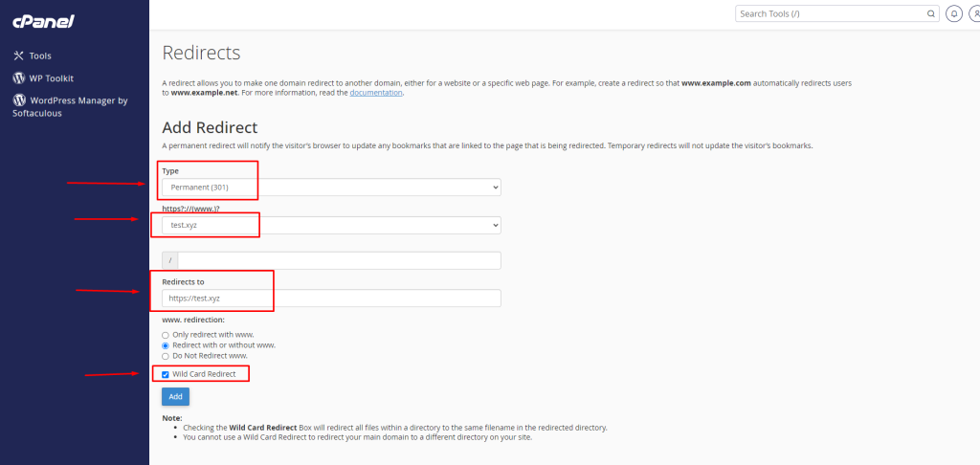Uncheck the Wild Card Redirect checkbox
This screenshot has height=465, width=980.
166,374
